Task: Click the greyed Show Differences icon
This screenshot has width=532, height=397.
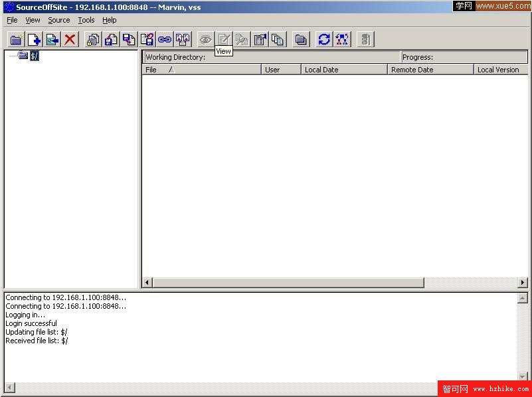Action: [242, 40]
